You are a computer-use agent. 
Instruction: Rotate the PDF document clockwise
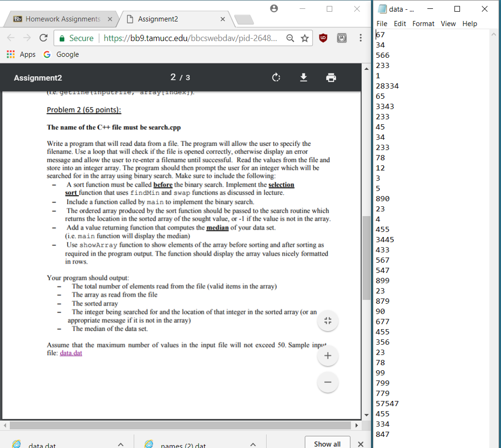276,78
